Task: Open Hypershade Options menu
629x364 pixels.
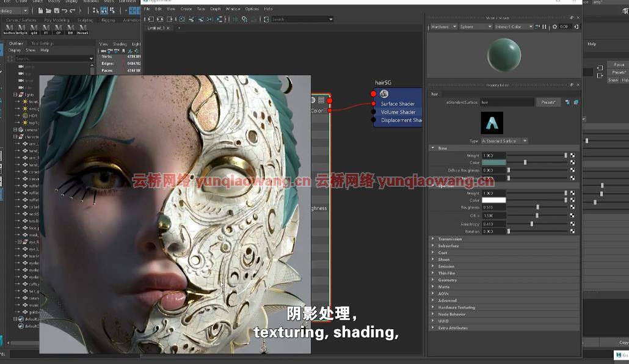Action: coord(252,9)
